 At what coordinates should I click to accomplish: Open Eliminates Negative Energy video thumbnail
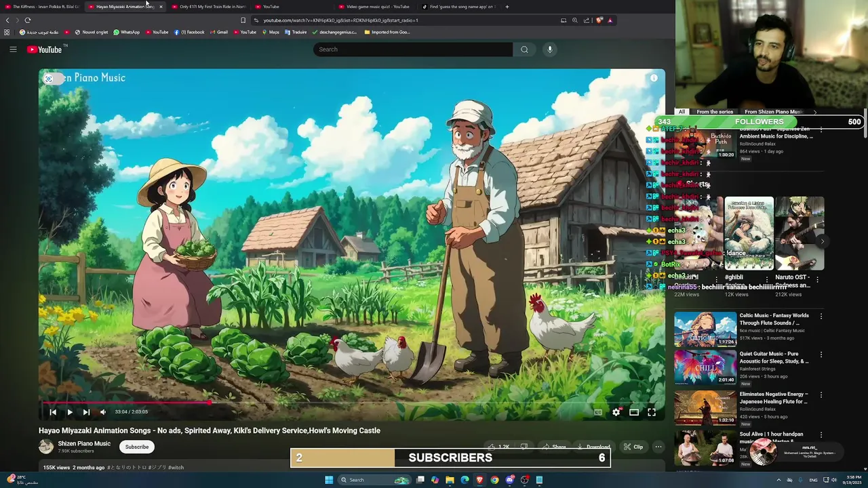[705, 407]
